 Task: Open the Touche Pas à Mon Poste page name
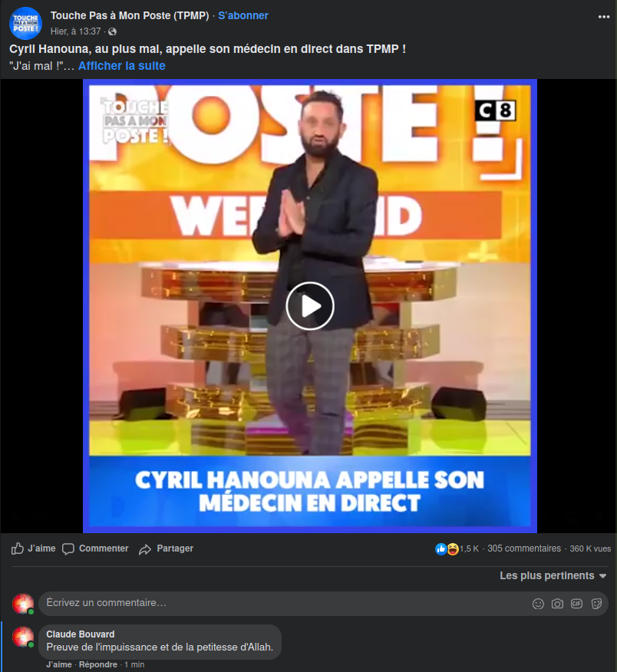(x=130, y=15)
